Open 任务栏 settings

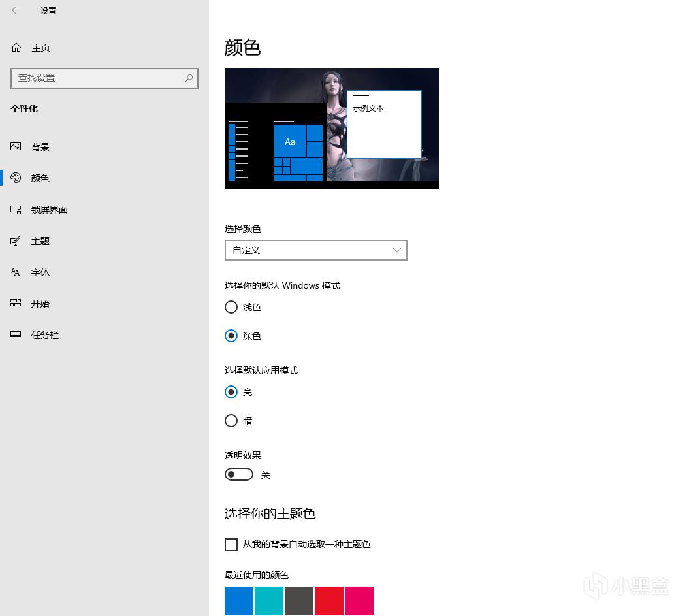[x=104, y=335]
